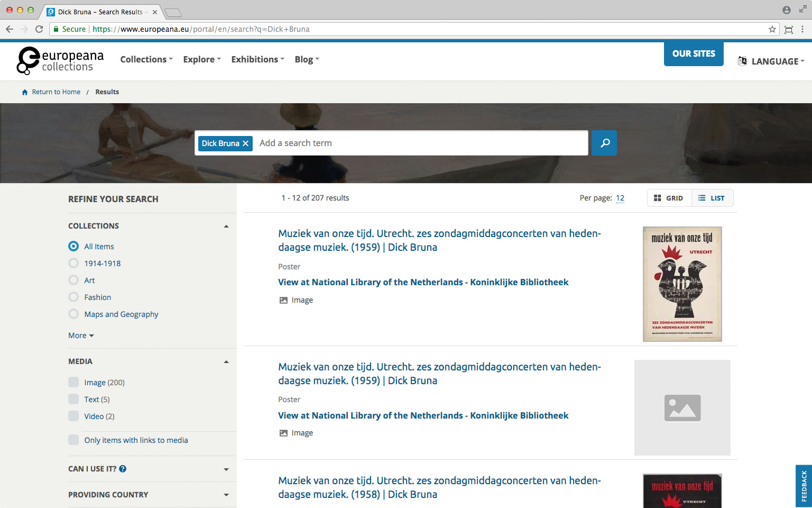Click the browser forward arrow
The image size is (812, 508).
pos(24,29)
